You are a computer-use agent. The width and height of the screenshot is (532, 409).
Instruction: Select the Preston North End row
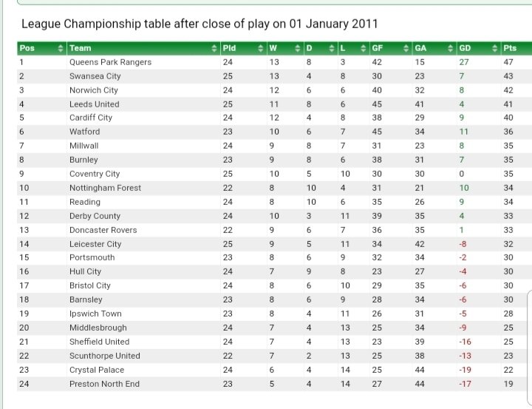click(274, 384)
